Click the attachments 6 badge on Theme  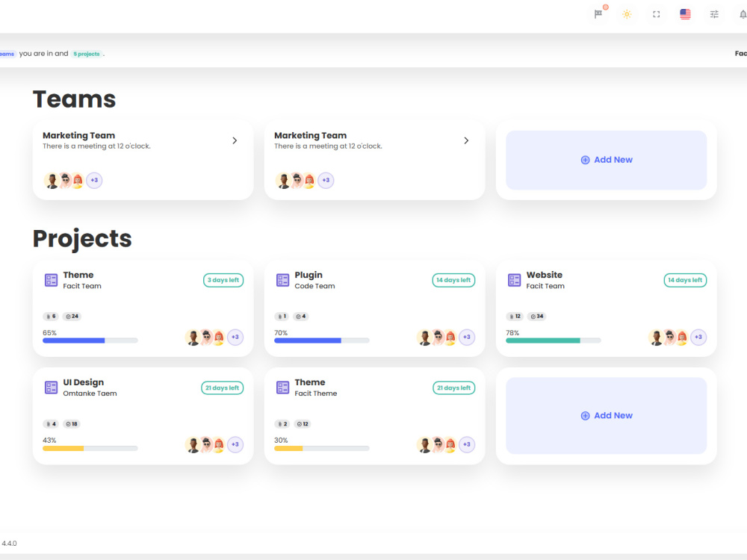click(x=51, y=316)
